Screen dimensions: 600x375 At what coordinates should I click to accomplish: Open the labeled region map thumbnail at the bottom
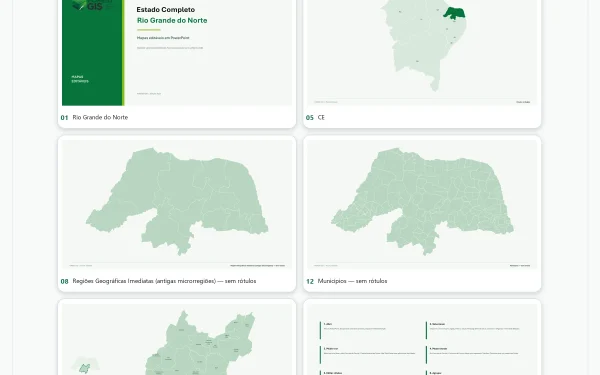(177, 339)
